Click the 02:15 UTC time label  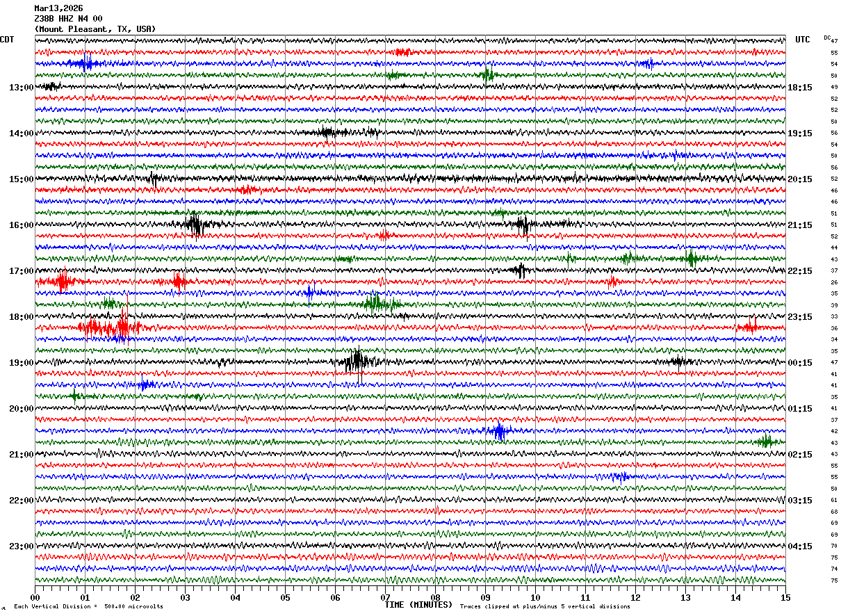click(x=800, y=455)
